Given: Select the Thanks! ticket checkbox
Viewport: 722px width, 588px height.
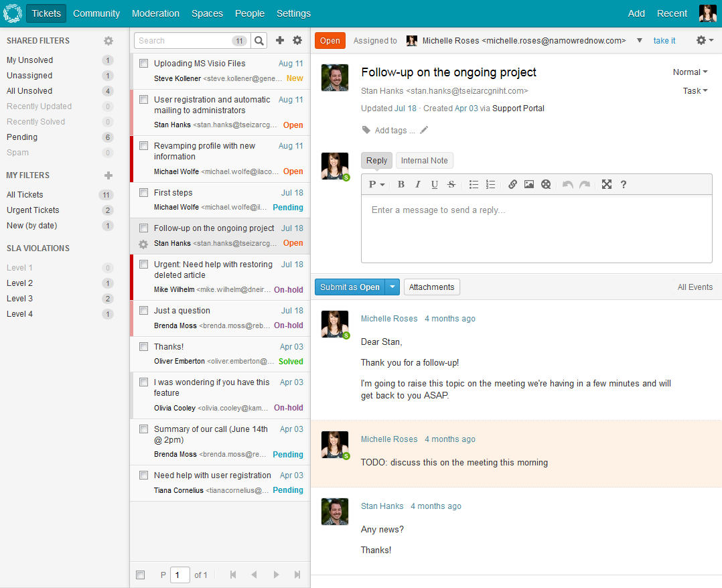Looking at the screenshot, I should (x=143, y=347).
